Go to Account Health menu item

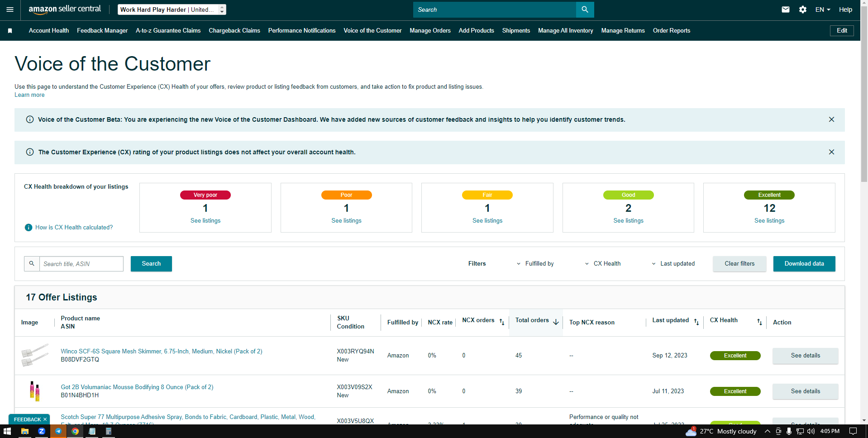coord(49,31)
